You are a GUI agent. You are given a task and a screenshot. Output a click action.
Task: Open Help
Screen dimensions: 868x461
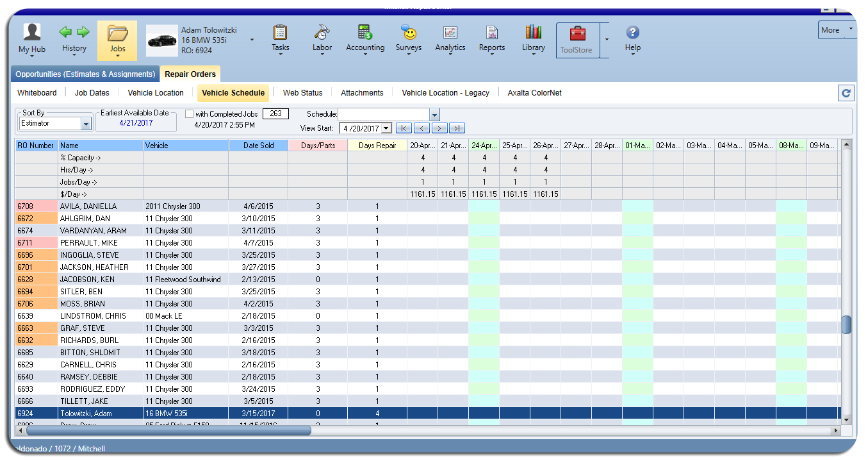point(632,38)
